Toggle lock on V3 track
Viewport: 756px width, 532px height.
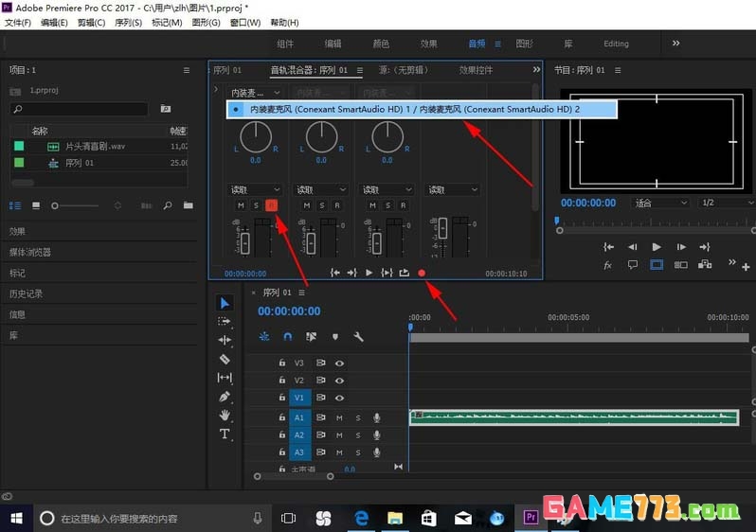(282, 363)
